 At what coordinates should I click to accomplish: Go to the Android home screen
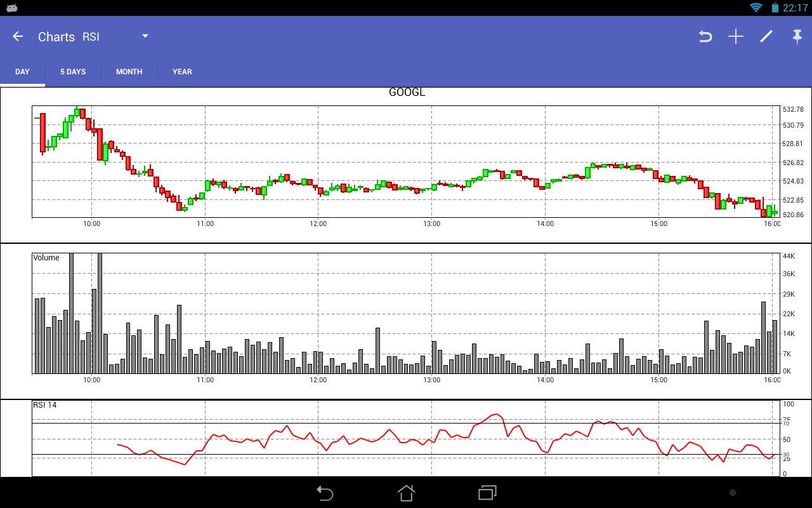[406, 493]
